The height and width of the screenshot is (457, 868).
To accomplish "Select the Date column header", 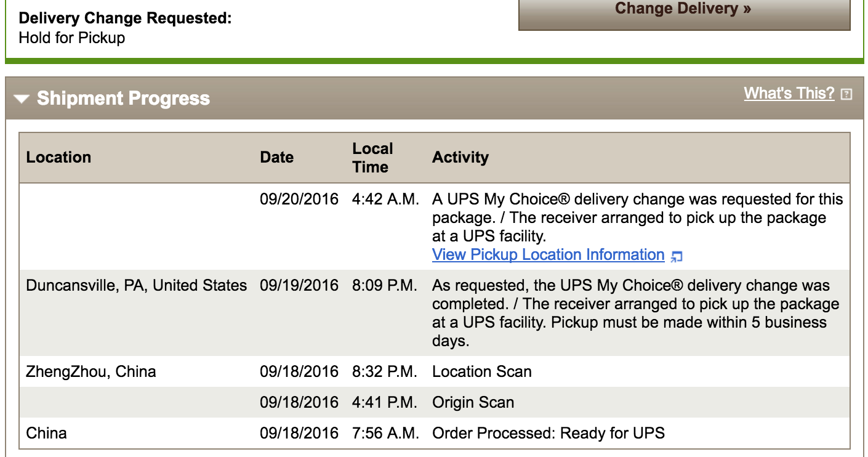I will 276,157.
